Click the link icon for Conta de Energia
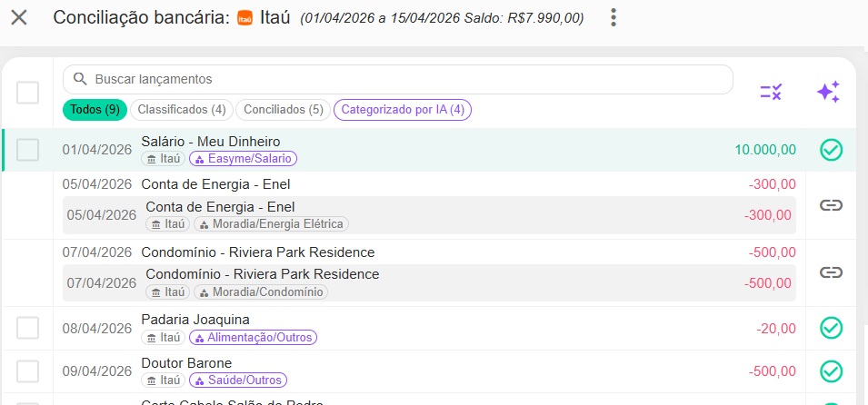Viewport: 868px width, 405px height. [x=831, y=205]
